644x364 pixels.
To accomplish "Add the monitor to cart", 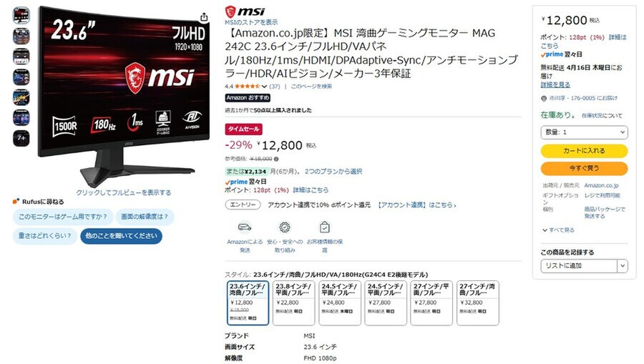I will point(584,151).
